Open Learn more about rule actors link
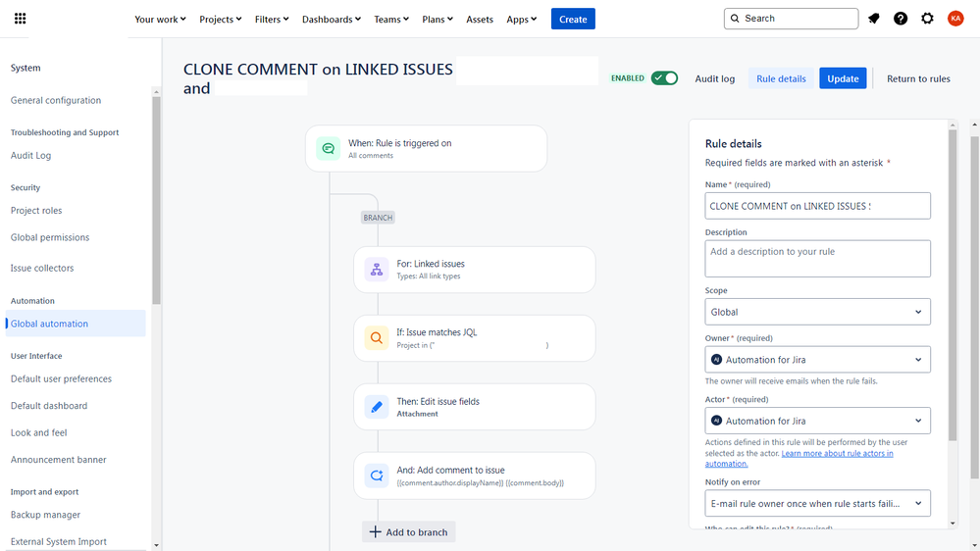The height and width of the screenshot is (551, 980). click(799, 458)
